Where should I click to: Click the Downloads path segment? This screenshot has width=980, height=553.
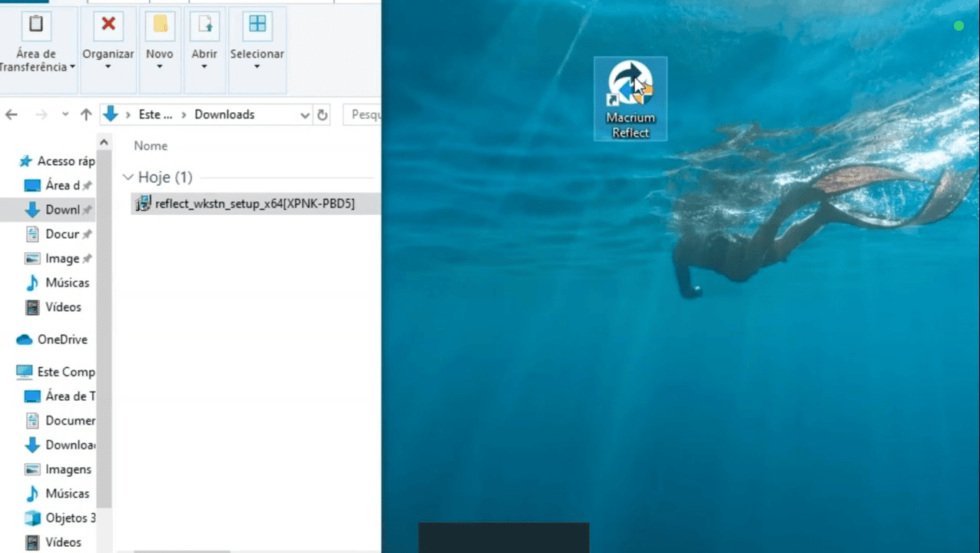(x=224, y=114)
